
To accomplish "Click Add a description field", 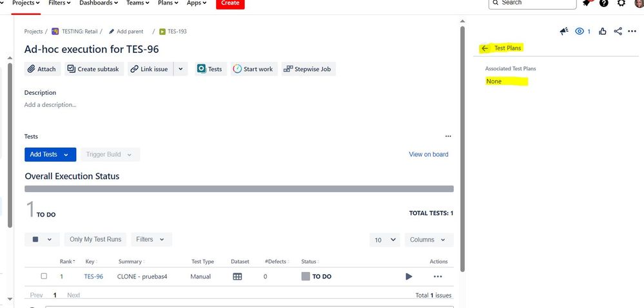I will tap(50, 105).
